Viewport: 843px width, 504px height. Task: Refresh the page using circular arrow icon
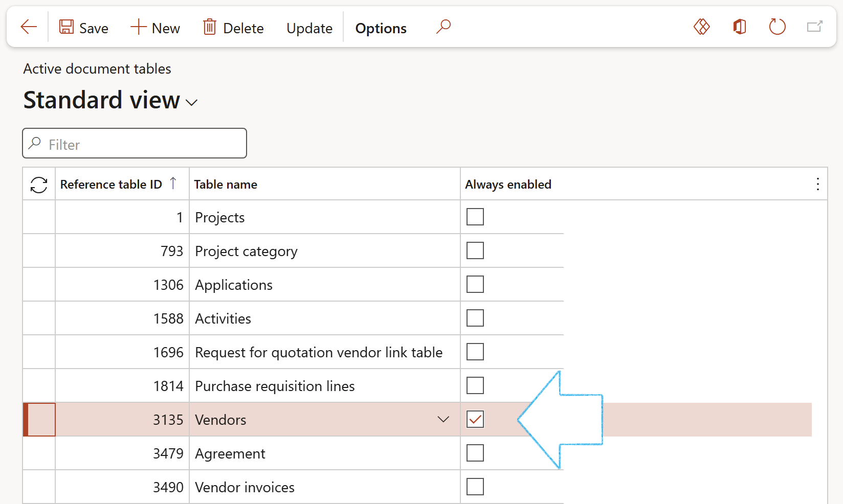[777, 27]
